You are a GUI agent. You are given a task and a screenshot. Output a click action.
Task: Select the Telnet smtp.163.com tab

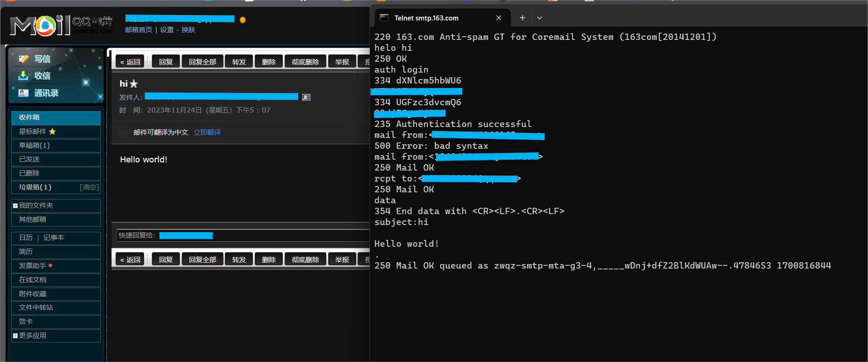click(x=443, y=18)
